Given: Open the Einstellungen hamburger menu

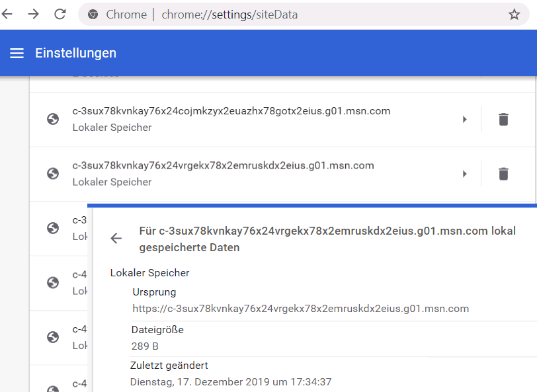Looking at the screenshot, I should point(17,54).
